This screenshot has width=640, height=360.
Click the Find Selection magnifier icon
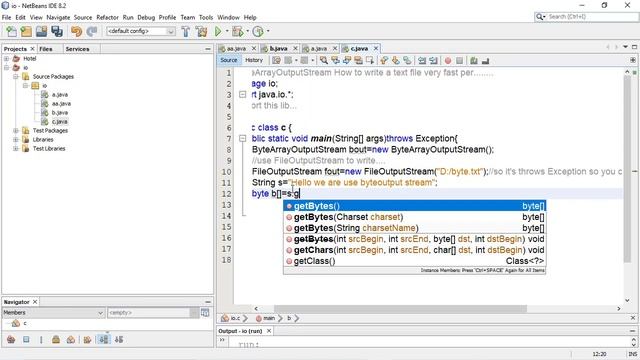[x=324, y=60]
